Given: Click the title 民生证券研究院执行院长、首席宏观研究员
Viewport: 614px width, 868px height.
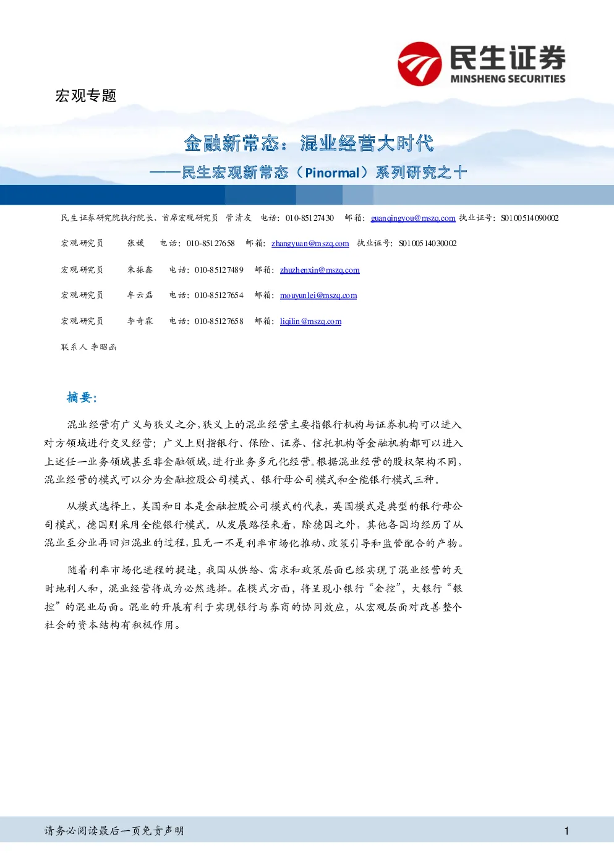Looking at the screenshot, I should pyautogui.click(x=139, y=218).
